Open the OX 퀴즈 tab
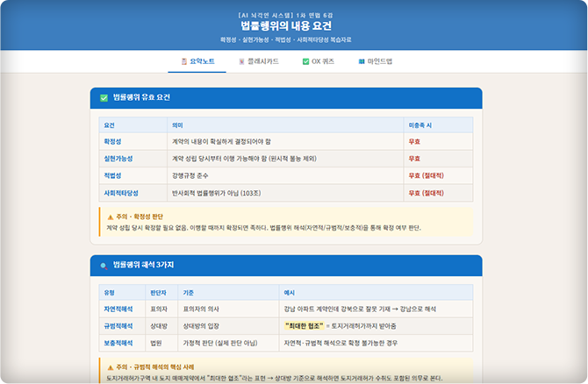Image resolution: width=588 pixels, height=384 pixels. coord(319,61)
